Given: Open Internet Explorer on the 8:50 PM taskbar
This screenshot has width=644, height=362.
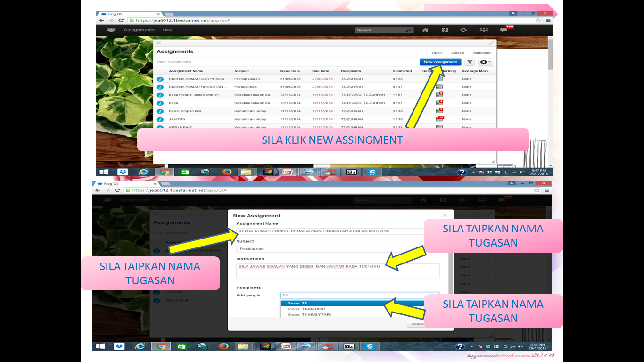Looking at the screenshot, I should (x=140, y=346).
